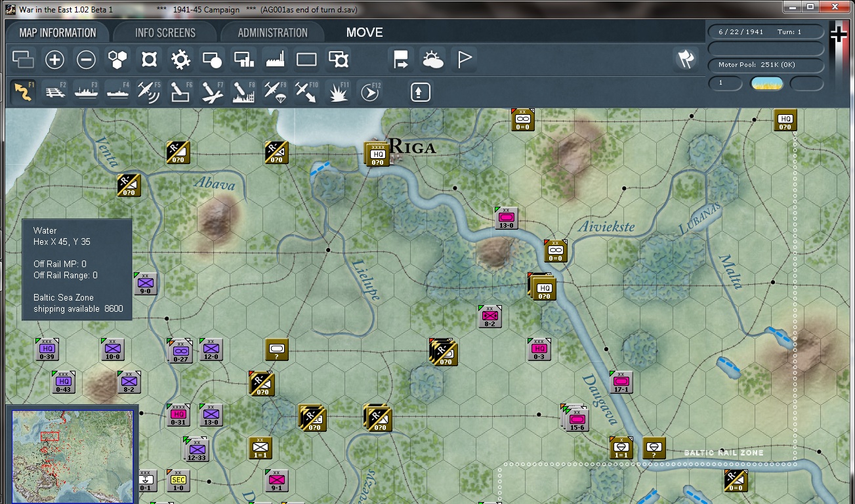
Task: Click the F12 end turn icon
Action: click(370, 91)
